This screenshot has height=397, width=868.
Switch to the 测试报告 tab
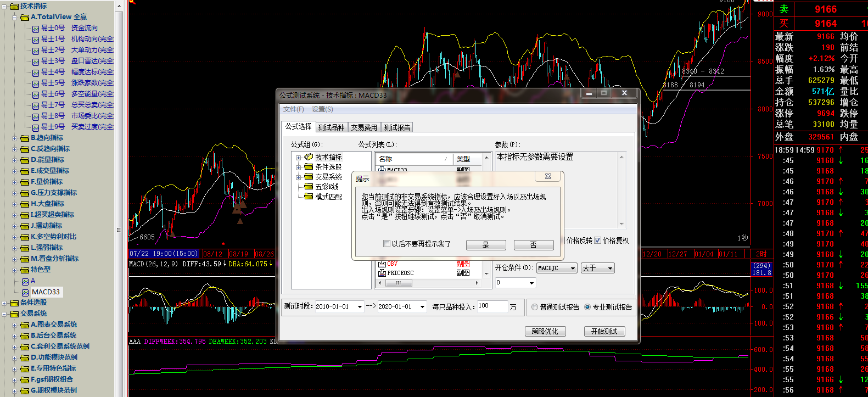pyautogui.click(x=397, y=127)
